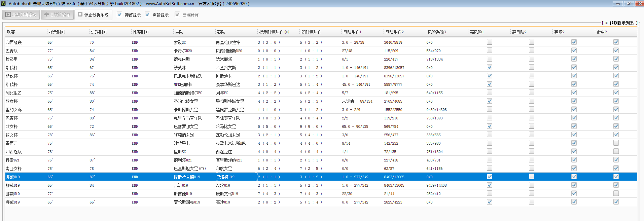Viewport: 644px width, 221px height.
Task: Toggle the 云端计算 checkbox
Action: pos(177,15)
